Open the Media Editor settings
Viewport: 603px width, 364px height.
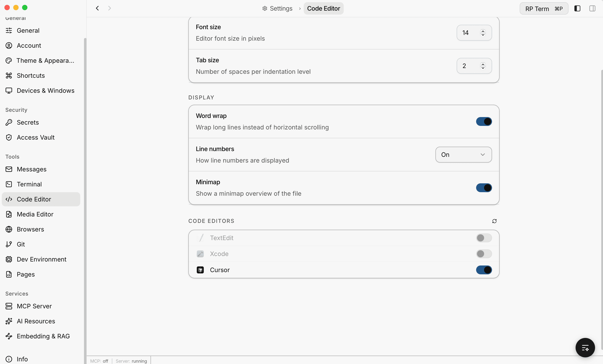click(x=35, y=214)
